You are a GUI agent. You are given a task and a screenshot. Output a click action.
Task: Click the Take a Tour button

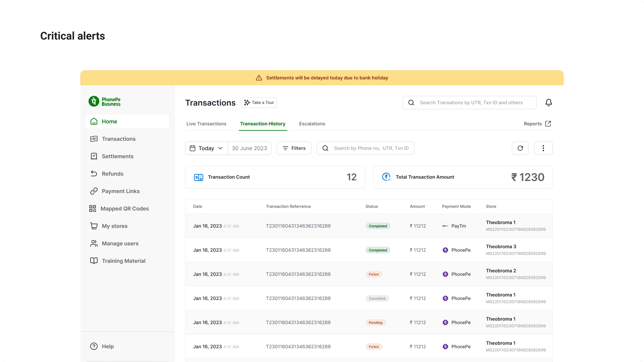pos(259,103)
